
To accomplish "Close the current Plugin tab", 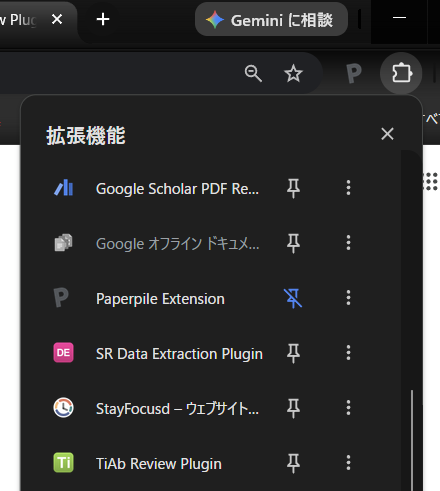I will 57,19.
